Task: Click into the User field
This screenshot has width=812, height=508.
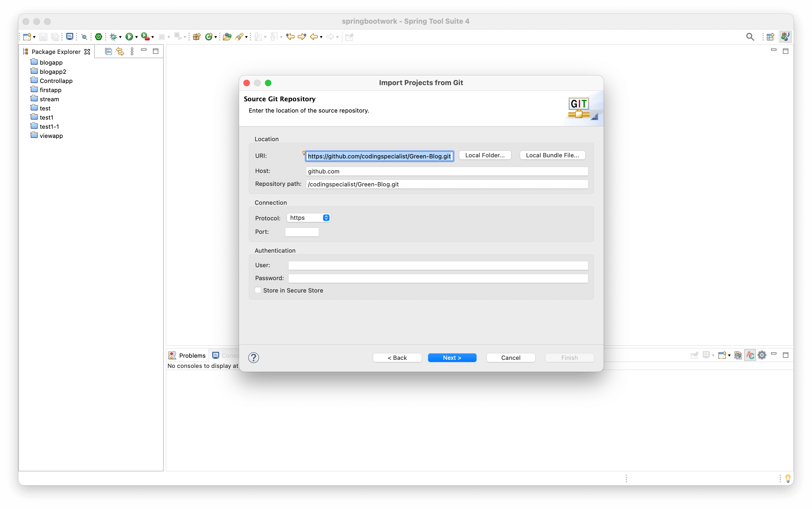Action: (x=438, y=265)
